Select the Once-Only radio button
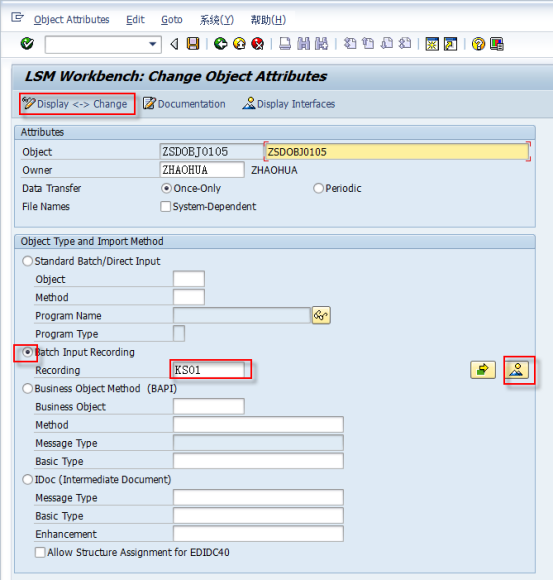This screenshot has height=580, width=554. (166, 188)
